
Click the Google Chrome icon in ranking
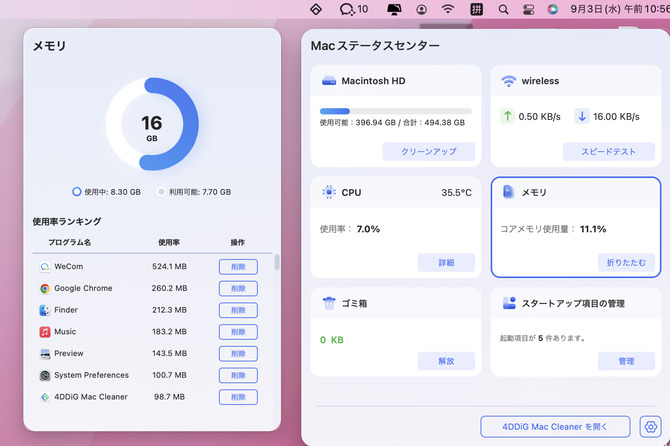(x=44, y=289)
